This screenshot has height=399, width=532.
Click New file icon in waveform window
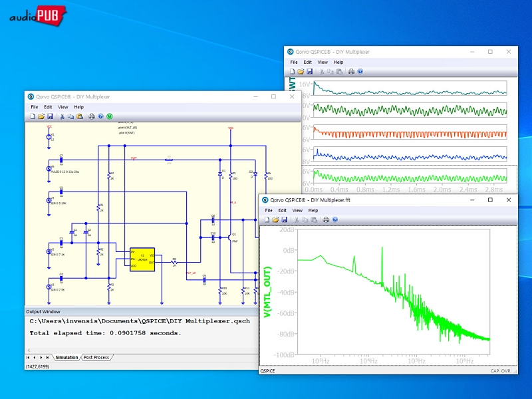click(292, 72)
